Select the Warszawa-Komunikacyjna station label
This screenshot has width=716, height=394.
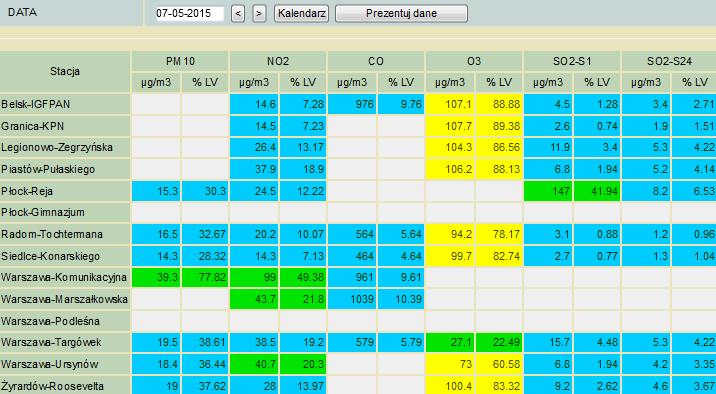pos(65,278)
